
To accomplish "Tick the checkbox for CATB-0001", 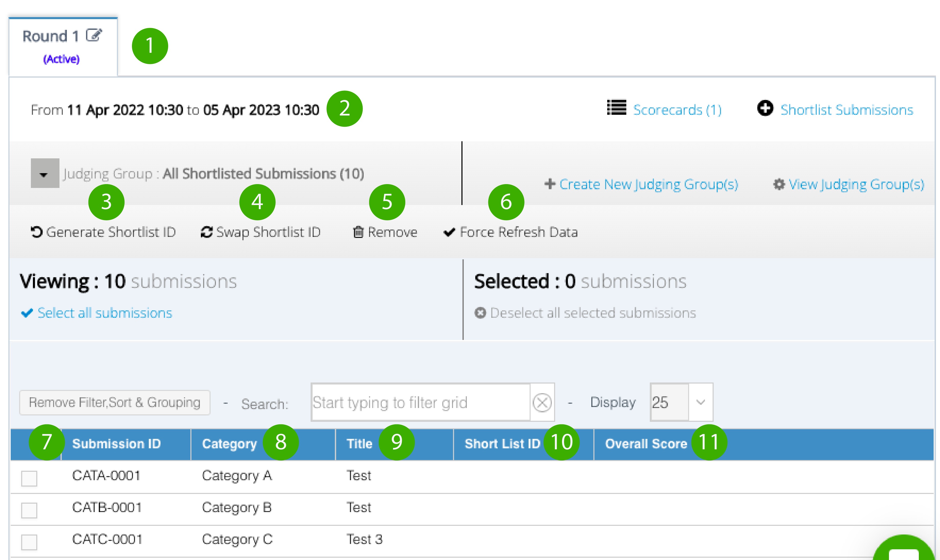I will (29, 511).
